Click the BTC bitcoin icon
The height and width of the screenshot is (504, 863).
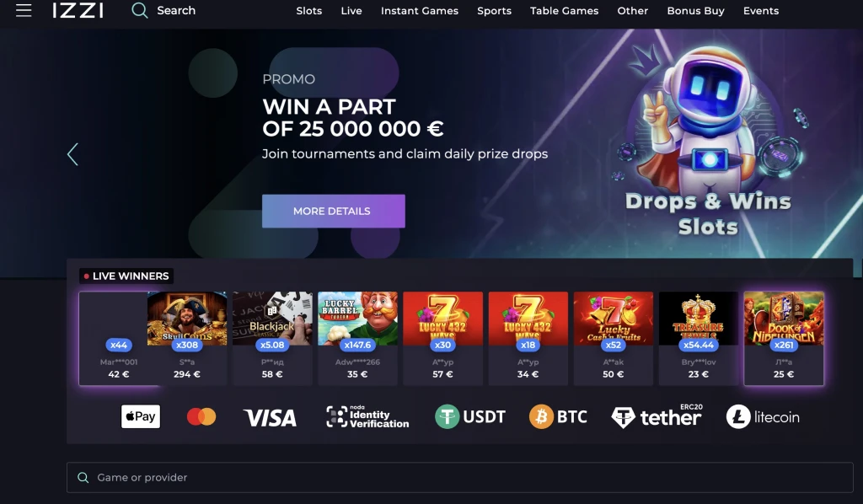click(558, 416)
